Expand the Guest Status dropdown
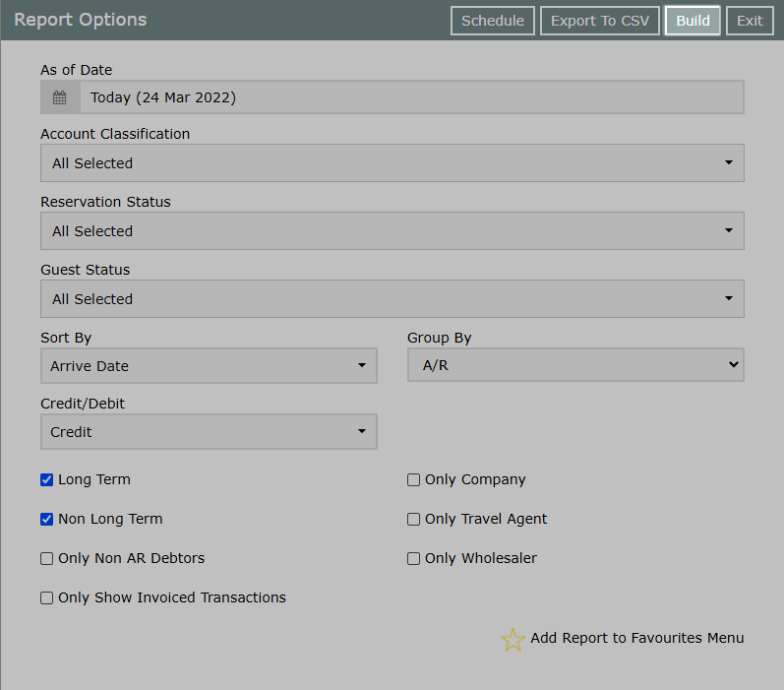The width and height of the screenshot is (784, 690). point(392,298)
